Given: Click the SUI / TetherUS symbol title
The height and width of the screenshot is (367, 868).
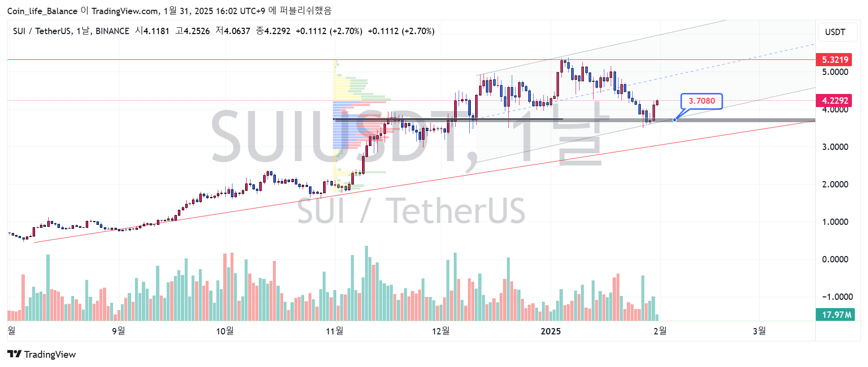Looking at the screenshot, I should tap(42, 31).
